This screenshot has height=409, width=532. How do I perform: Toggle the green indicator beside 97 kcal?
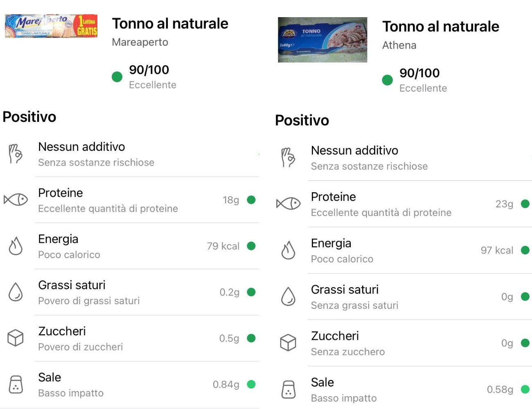point(524,250)
